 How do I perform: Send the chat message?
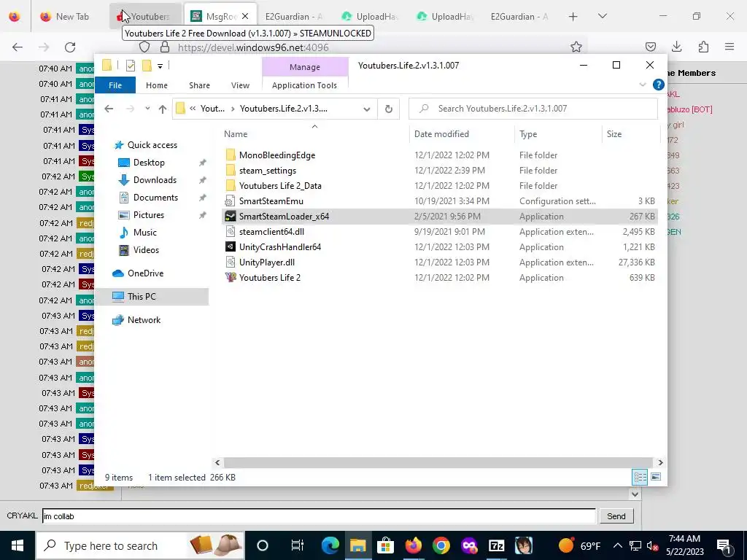point(616,516)
